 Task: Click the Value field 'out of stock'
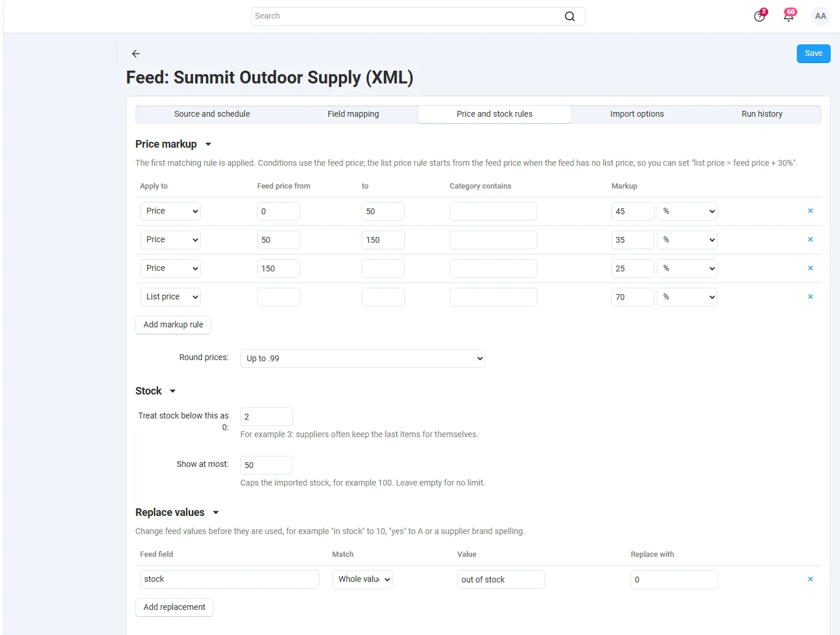(x=501, y=580)
